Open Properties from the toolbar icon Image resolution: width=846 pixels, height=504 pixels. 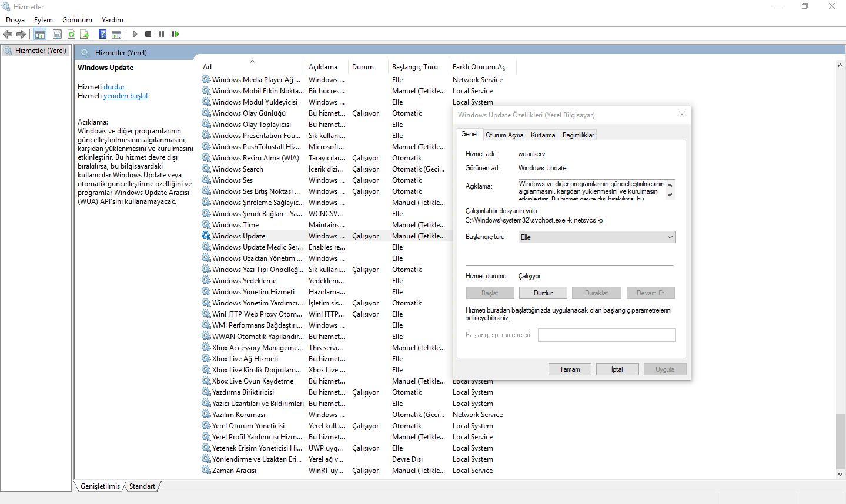pyautogui.click(x=57, y=34)
